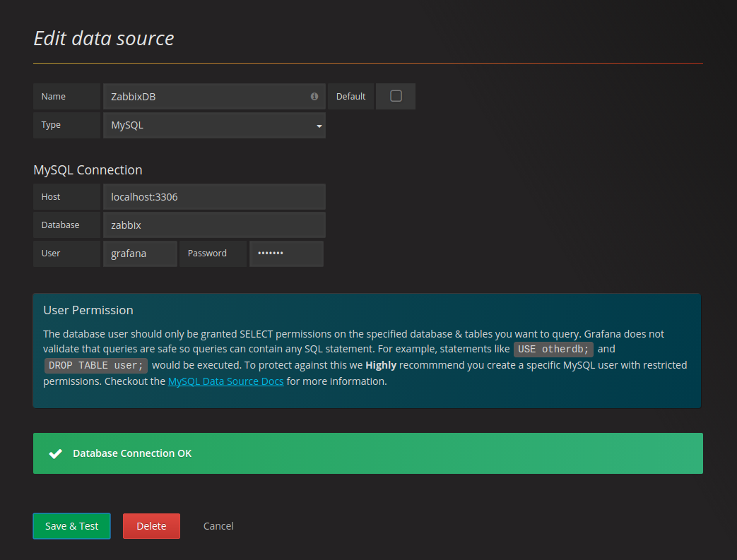Select the masked Password input
The image size is (737, 560).
pos(286,253)
